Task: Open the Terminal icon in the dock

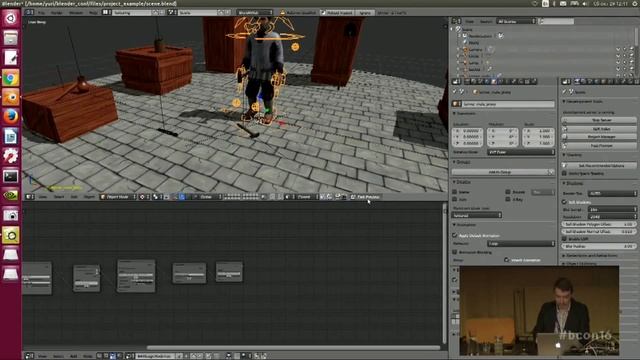Action: pos(11,176)
